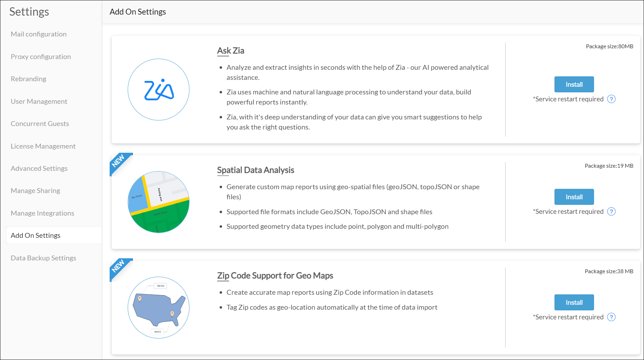Install the Zip Code Support add-on
Image resolution: width=644 pixels, height=360 pixels.
(x=574, y=302)
